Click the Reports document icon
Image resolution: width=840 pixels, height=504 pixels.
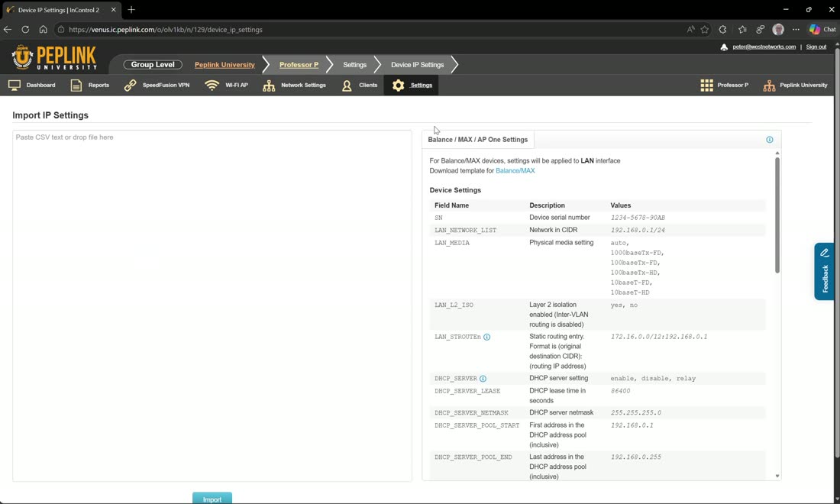click(x=76, y=86)
